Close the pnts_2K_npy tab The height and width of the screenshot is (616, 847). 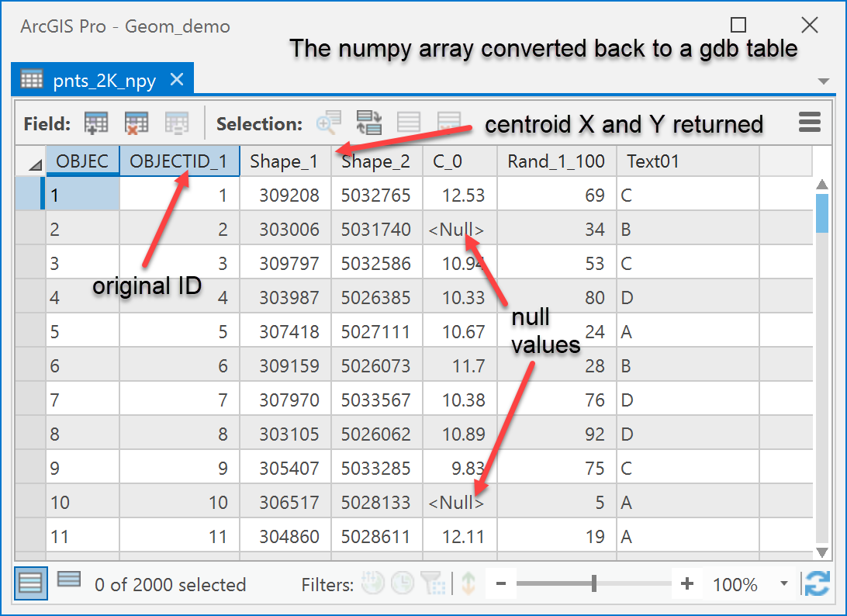[x=177, y=79]
